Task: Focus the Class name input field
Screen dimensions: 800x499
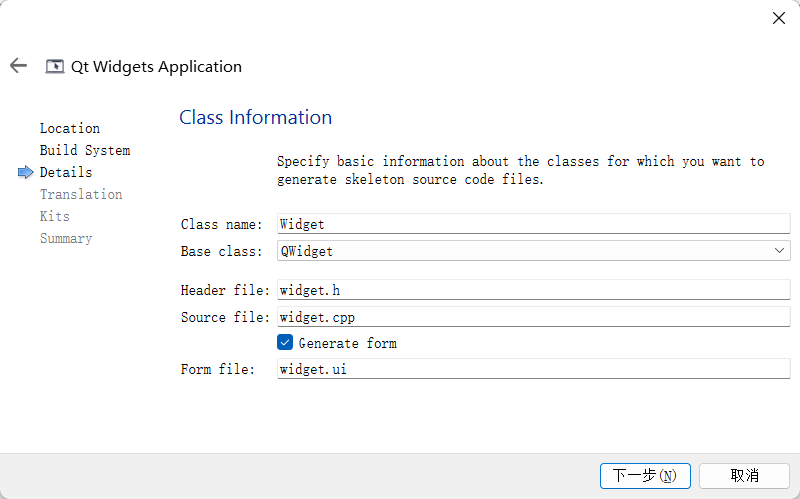Action: pos(534,224)
